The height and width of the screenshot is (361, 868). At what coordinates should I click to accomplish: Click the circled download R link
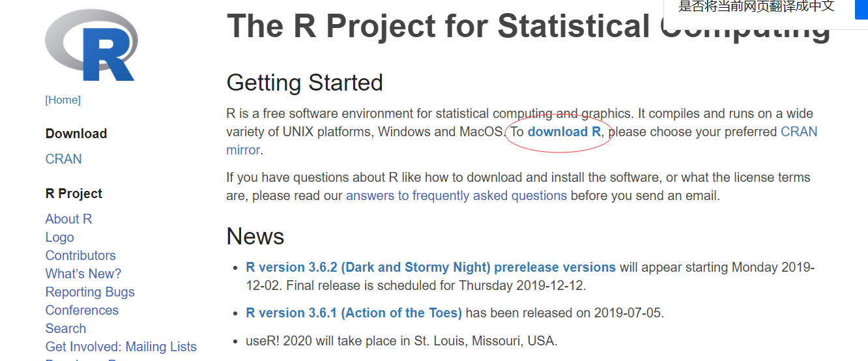564,132
